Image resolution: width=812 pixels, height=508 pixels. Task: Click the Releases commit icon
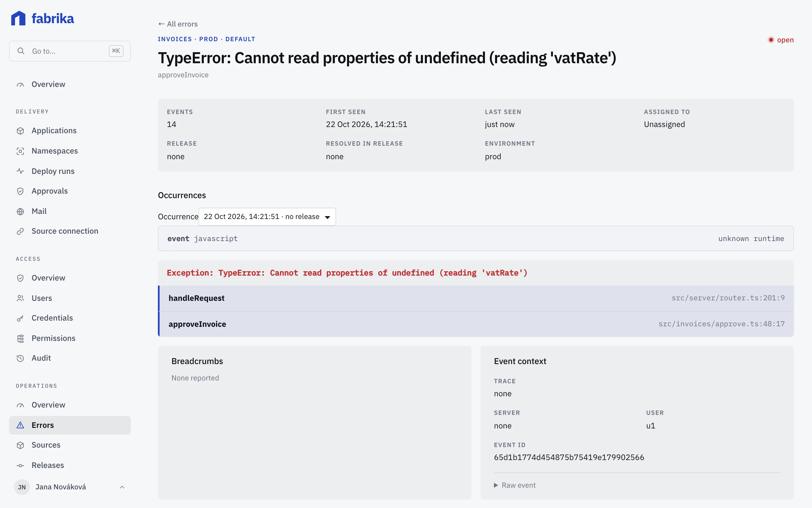(x=21, y=465)
